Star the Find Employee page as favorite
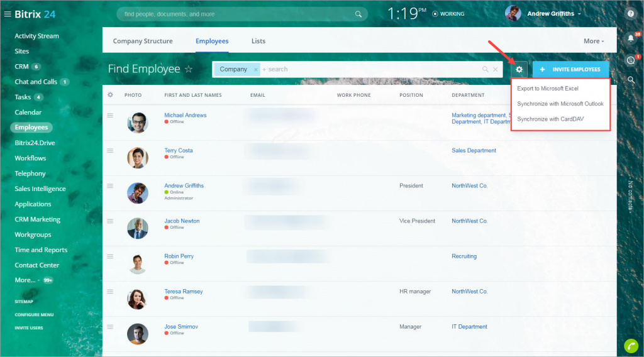This screenshot has width=644, height=357. pos(189,69)
